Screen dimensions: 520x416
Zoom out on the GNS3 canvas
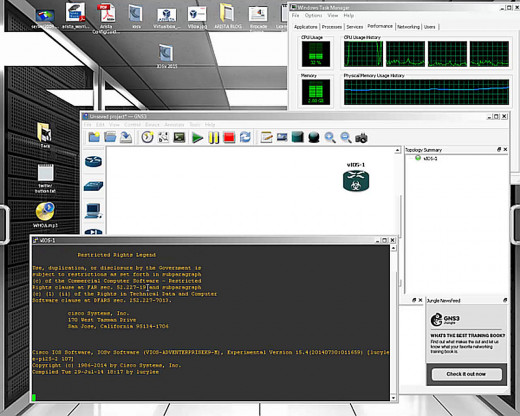click(346, 137)
